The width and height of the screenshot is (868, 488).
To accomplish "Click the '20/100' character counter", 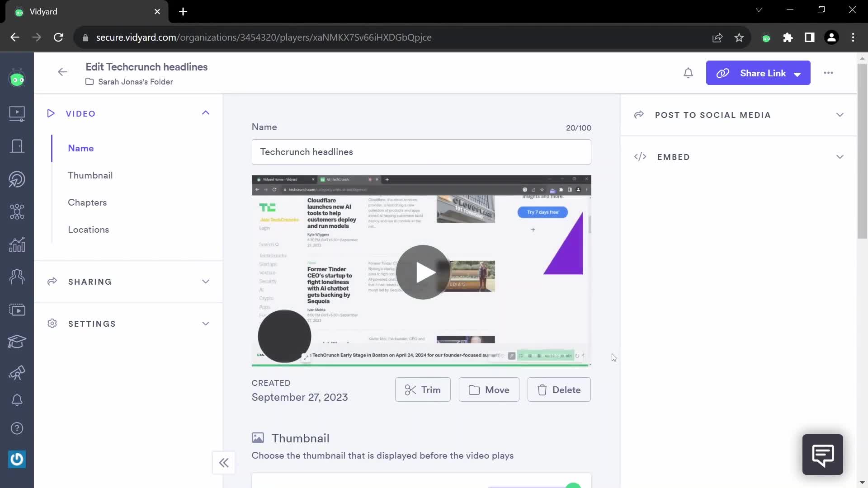I will pyautogui.click(x=578, y=128).
